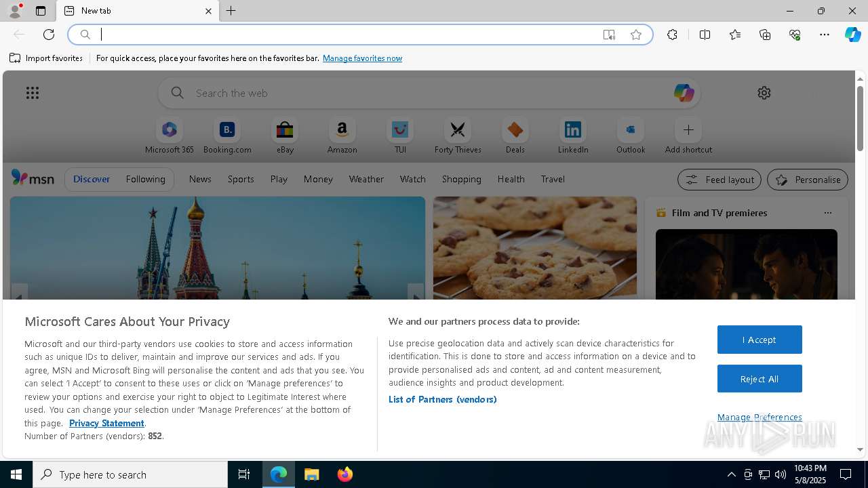868x488 pixels.
Task: Open Copilot sidebar icon
Action: tap(852, 35)
